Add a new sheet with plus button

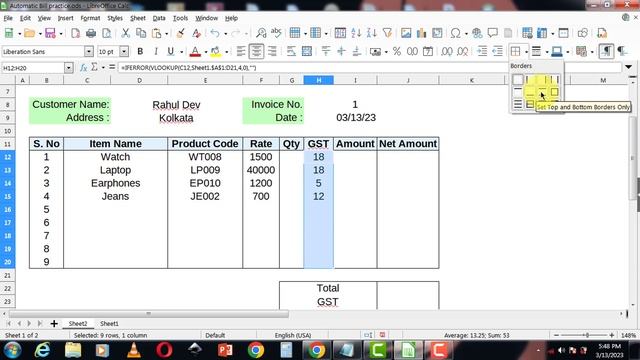54,323
